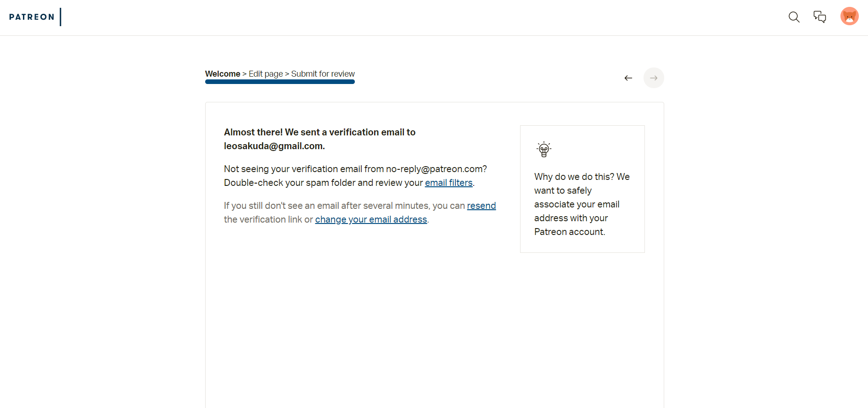Click the blue setup progress bar
This screenshot has height=408, width=868.
pyautogui.click(x=280, y=82)
